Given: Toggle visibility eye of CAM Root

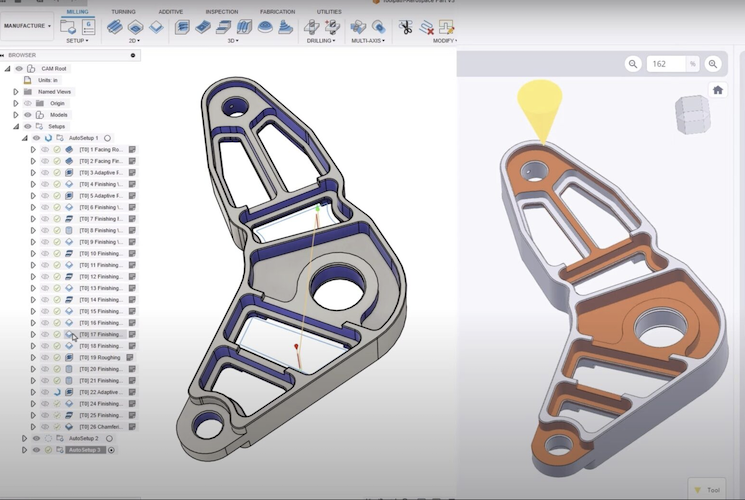Looking at the screenshot, I should click(19, 68).
